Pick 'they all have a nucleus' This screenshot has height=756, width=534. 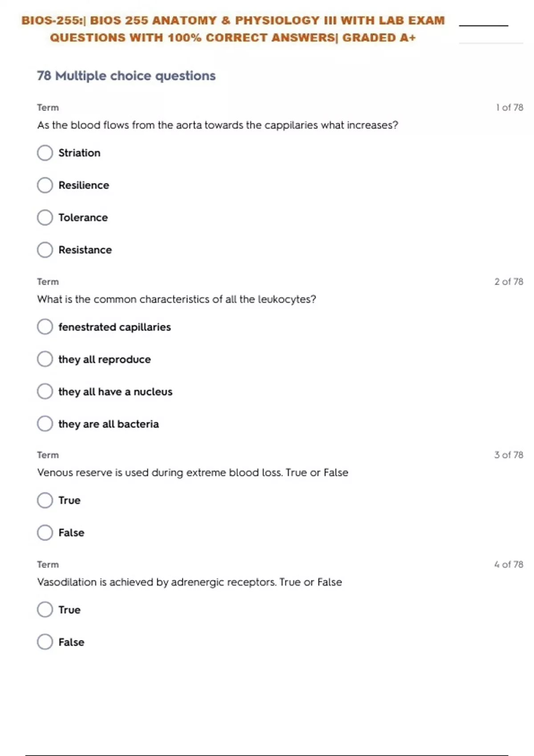point(45,392)
